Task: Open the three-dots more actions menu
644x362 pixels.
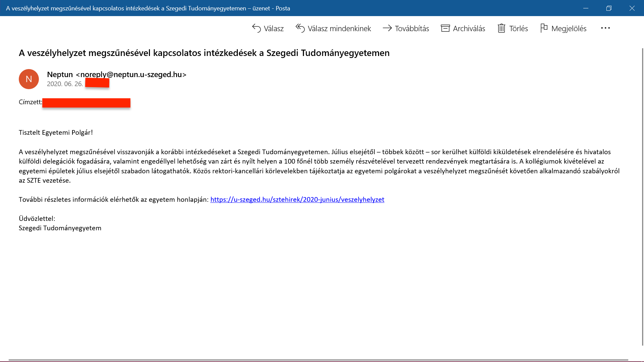Action: click(605, 28)
